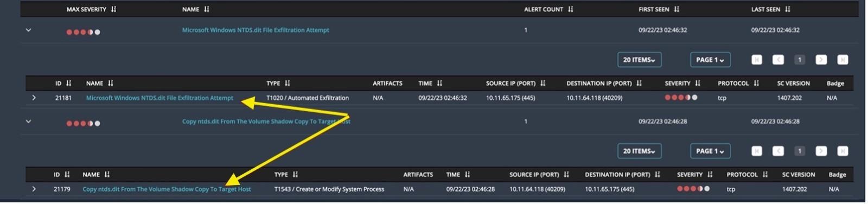868x204 pixels.
Task: Click the ID cell '21179'
Action: click(x=61, y=189)
